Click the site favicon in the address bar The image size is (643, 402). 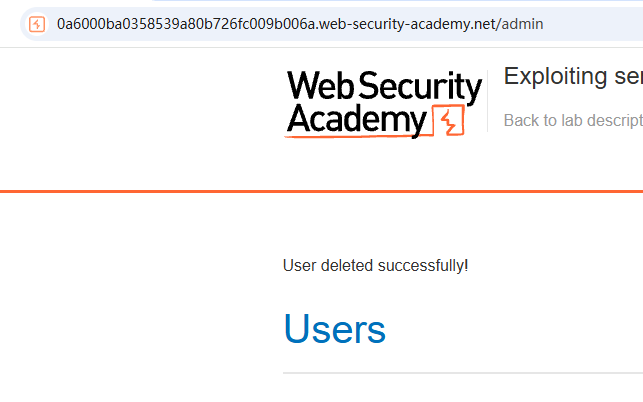pyautogui.click(x=36, y=24)
